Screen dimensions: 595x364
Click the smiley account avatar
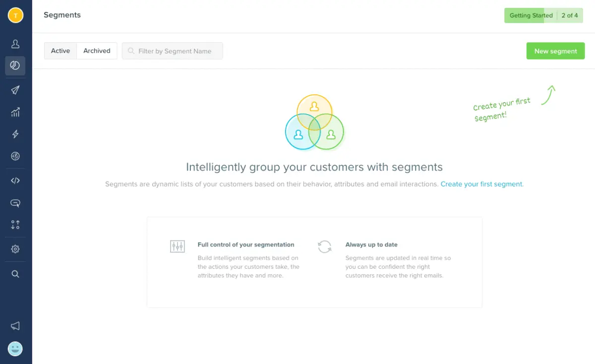coord(15,349)
